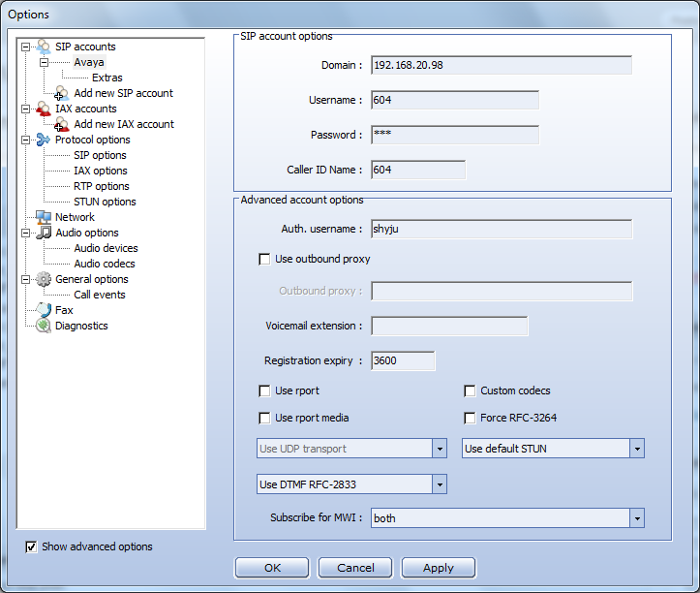Click the Audio options music note icon
This screenshot has height=593, width=700.
(44, 233)
